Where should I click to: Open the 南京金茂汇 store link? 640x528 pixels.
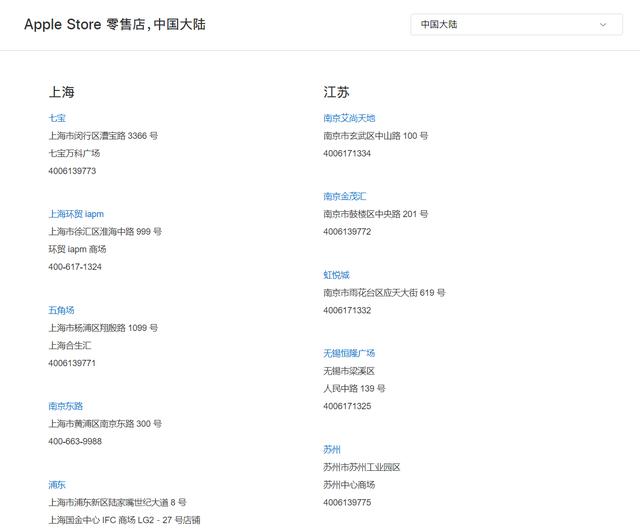[x=345, y=196]
